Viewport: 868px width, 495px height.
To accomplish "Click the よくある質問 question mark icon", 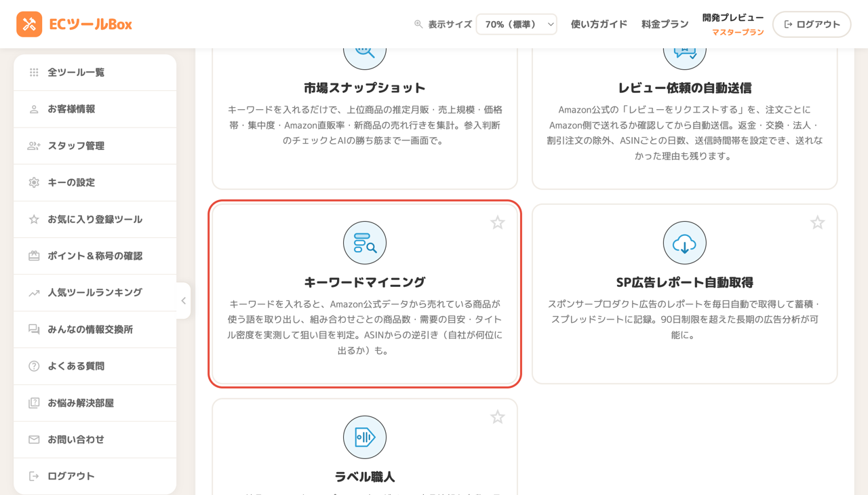I will pos(34,366).
